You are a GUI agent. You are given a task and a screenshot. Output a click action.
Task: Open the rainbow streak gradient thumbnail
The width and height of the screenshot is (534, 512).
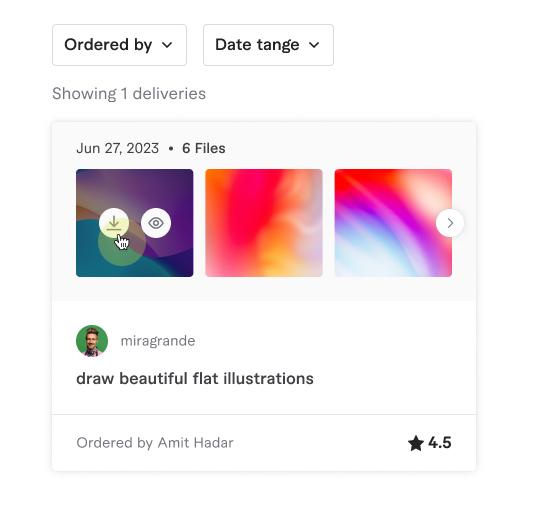point(393,223)
